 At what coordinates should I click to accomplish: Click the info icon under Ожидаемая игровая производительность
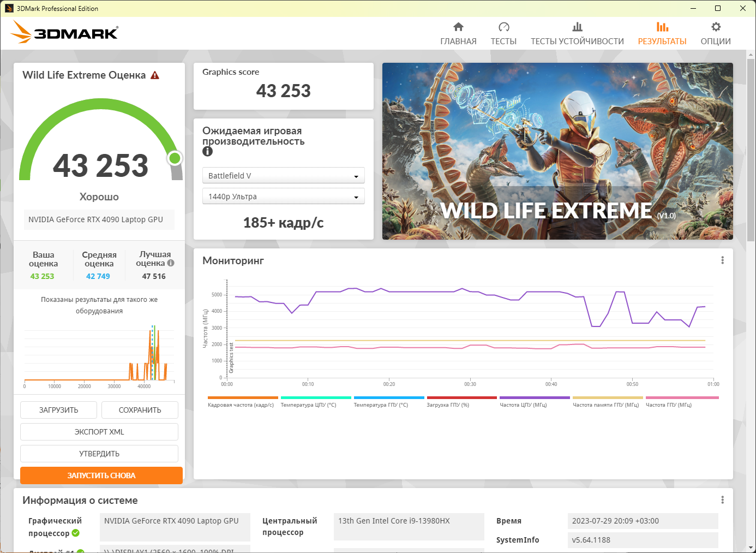(x=207, y=152)
